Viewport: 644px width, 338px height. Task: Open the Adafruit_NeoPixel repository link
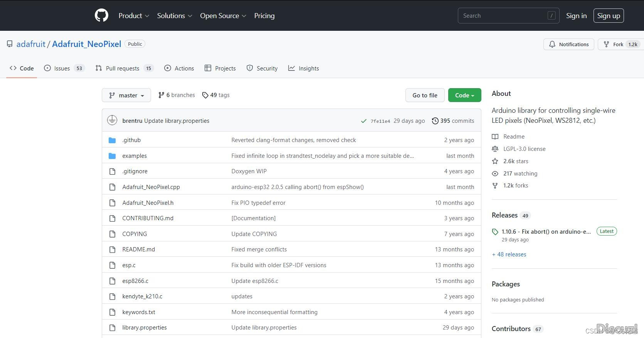click(x=87, y=44)
